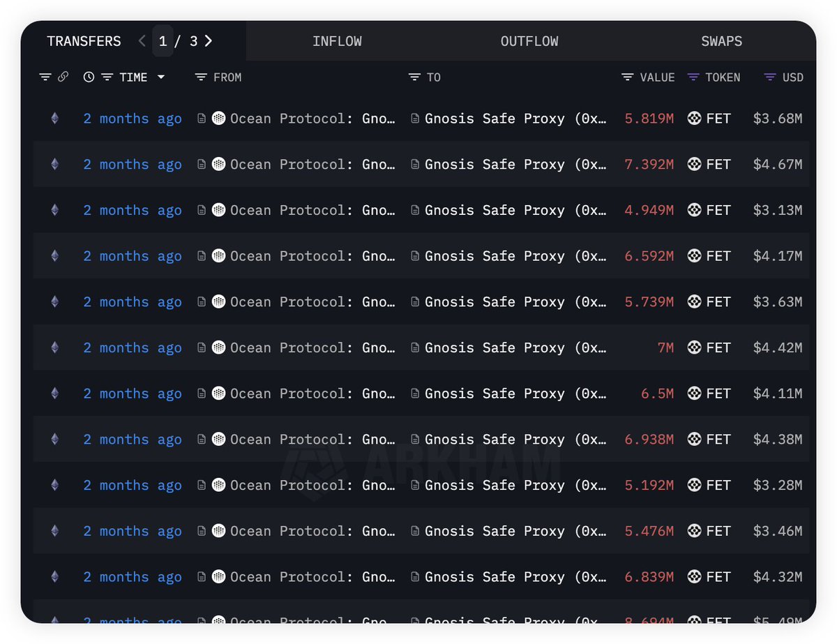This screenshot has width=837, height=644.
Task: Click Ocean Protocol logo in 7M row
Action: 218,347
